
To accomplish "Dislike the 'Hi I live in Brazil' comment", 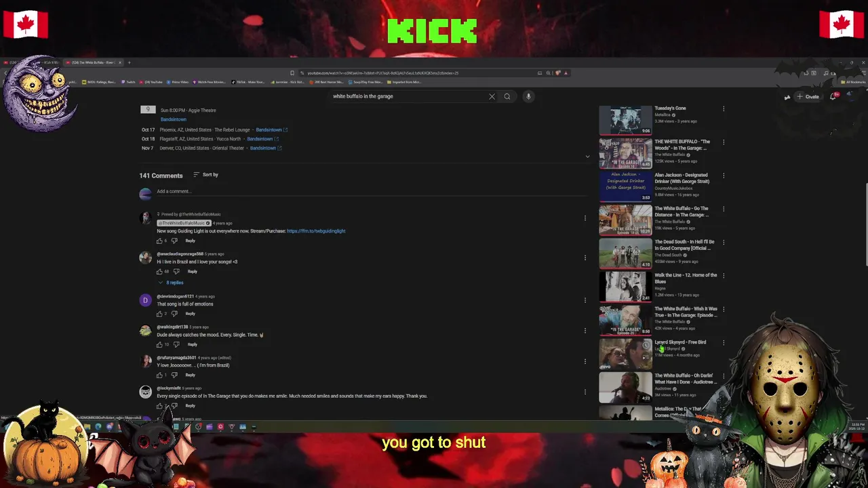I will (x=176, y=271).
